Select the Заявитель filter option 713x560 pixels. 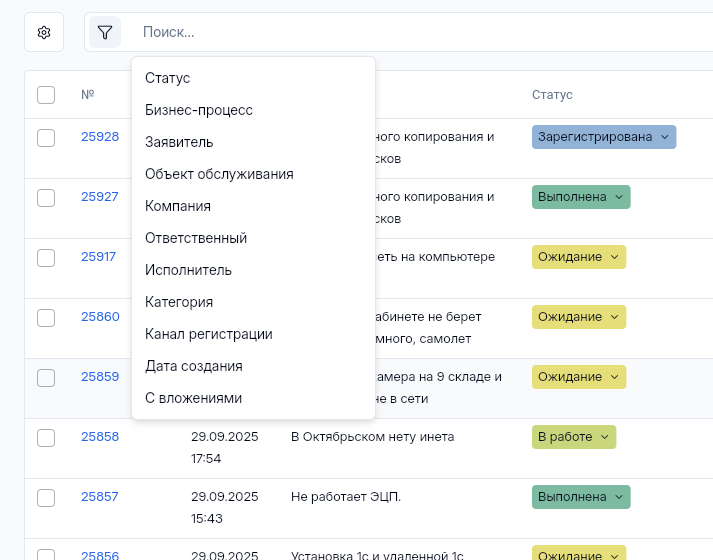pos(179,142)
